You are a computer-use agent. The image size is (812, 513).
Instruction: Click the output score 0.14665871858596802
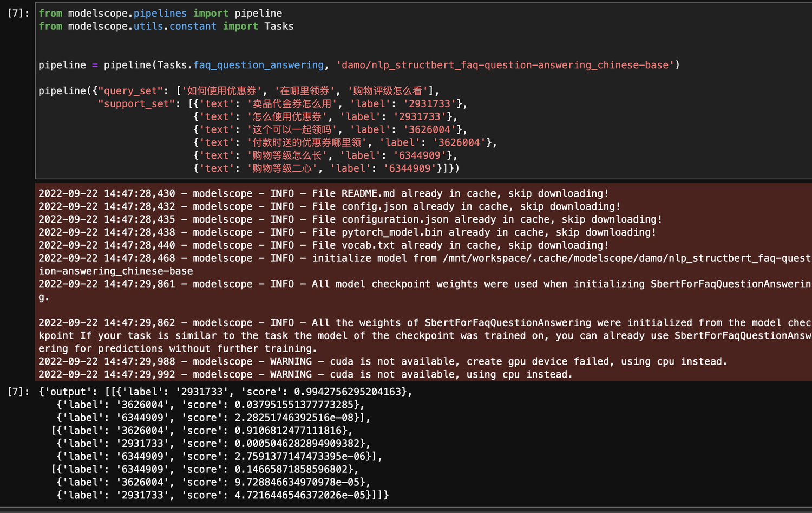pyautogui.click(x=293, y=470)
